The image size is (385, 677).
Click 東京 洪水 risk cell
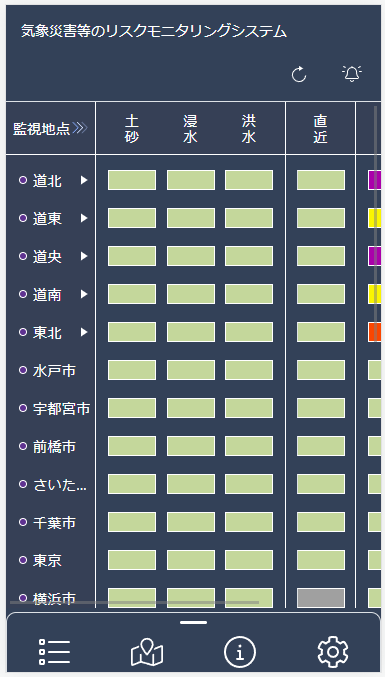tap(249, 560)
